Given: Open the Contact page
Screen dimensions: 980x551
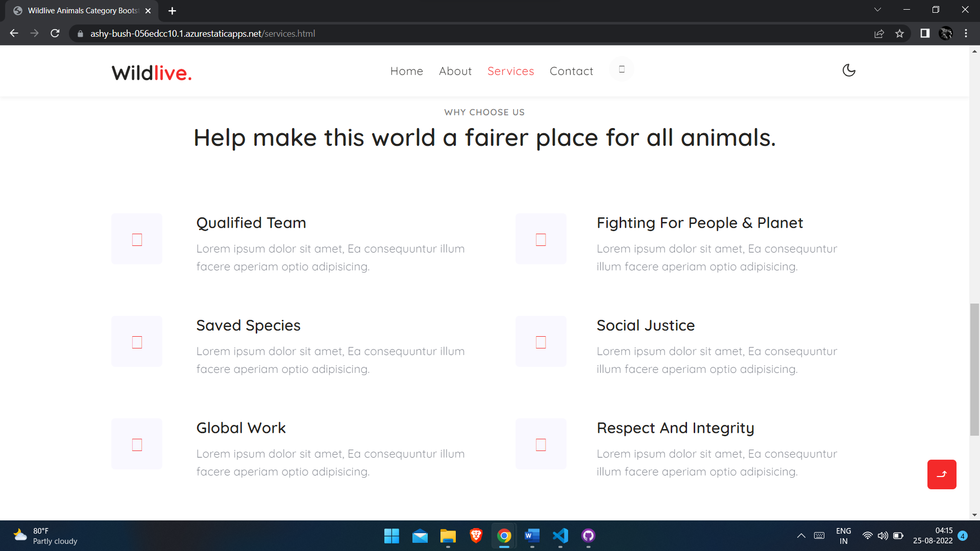Looking at the screenshot, I should pos(572,71).
